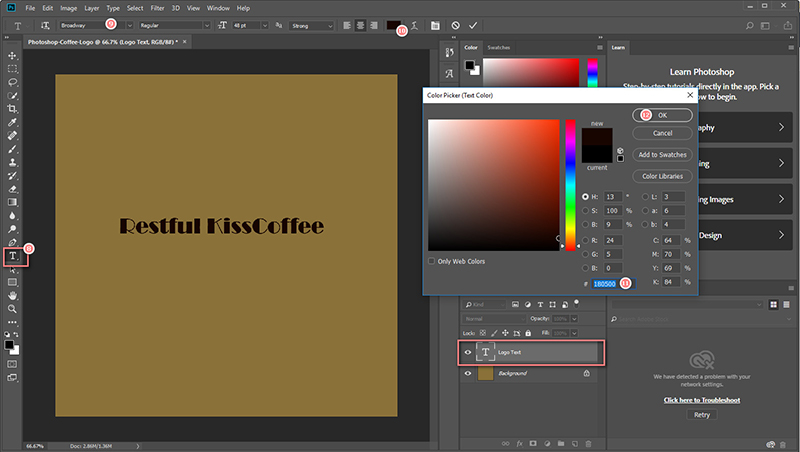Viewport: 800px width, 452px height.
Task: Hide the Logo Text layer
Action: (468, 352)
